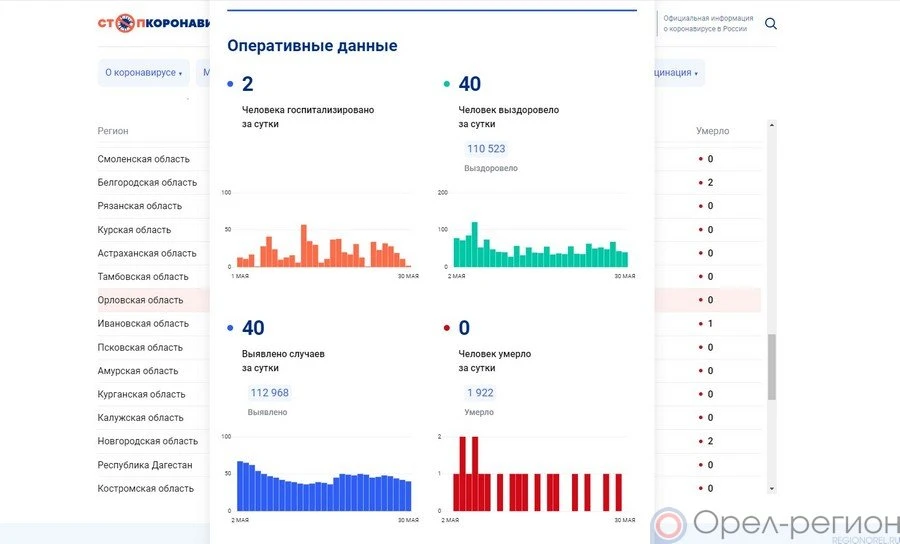Screen dimensions: 900x544
Task: Select Смоленская область in the region list
Action: point(142,159)
